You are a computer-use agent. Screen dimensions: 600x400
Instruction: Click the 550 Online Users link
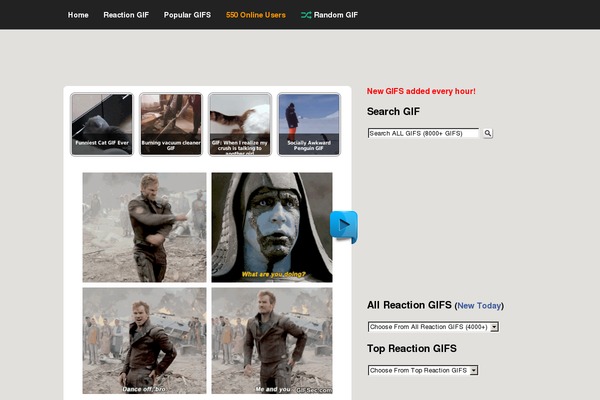pos(256,15)
